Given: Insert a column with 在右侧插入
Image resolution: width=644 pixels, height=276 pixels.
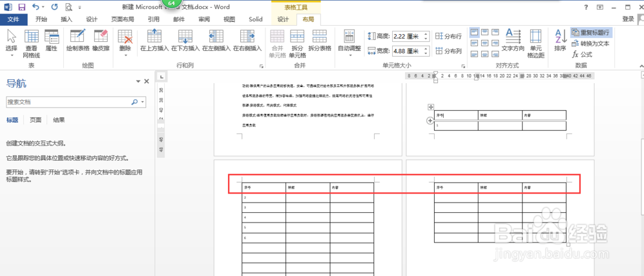Looking at the screenshot, I should tap(247, 40).
